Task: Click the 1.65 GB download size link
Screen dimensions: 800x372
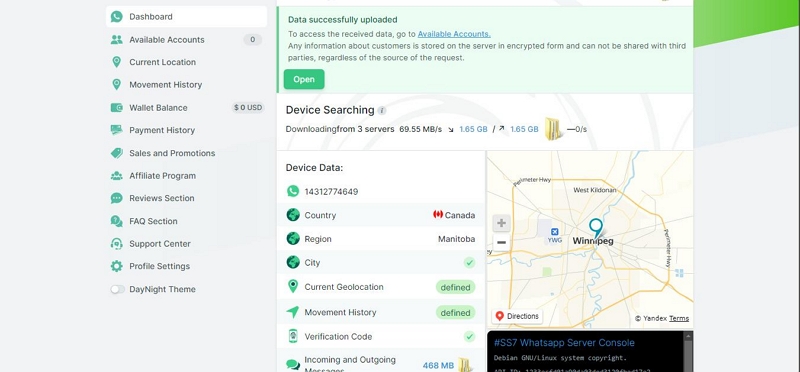Action: tap(473, 129)
